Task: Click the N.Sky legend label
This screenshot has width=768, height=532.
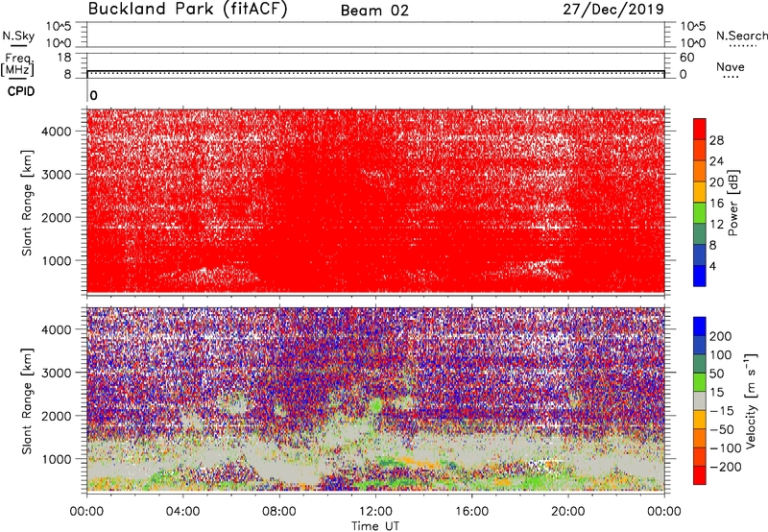Action: click(x=18, y=36)
